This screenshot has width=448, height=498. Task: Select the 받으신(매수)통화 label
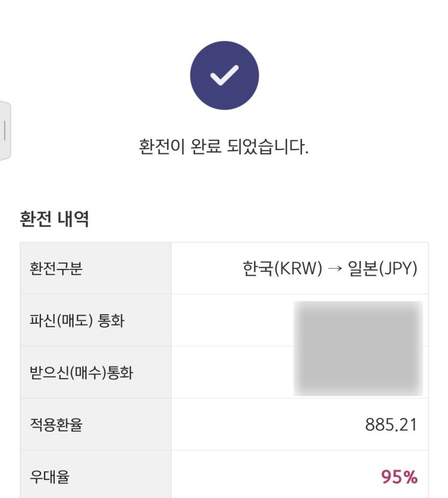pyautogui.click(x=81, y=373)
